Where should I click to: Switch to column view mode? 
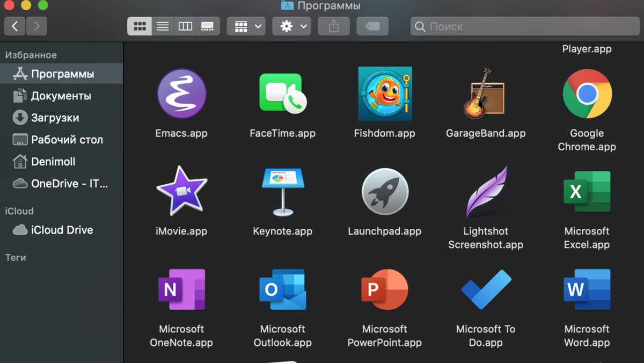pos(185,26)
